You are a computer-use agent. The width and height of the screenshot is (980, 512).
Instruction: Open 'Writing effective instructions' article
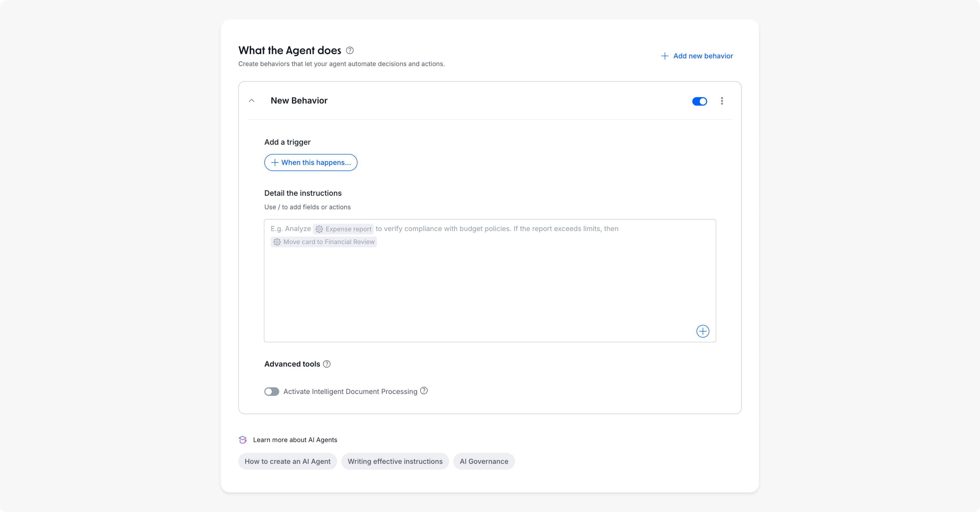[395, 461]
